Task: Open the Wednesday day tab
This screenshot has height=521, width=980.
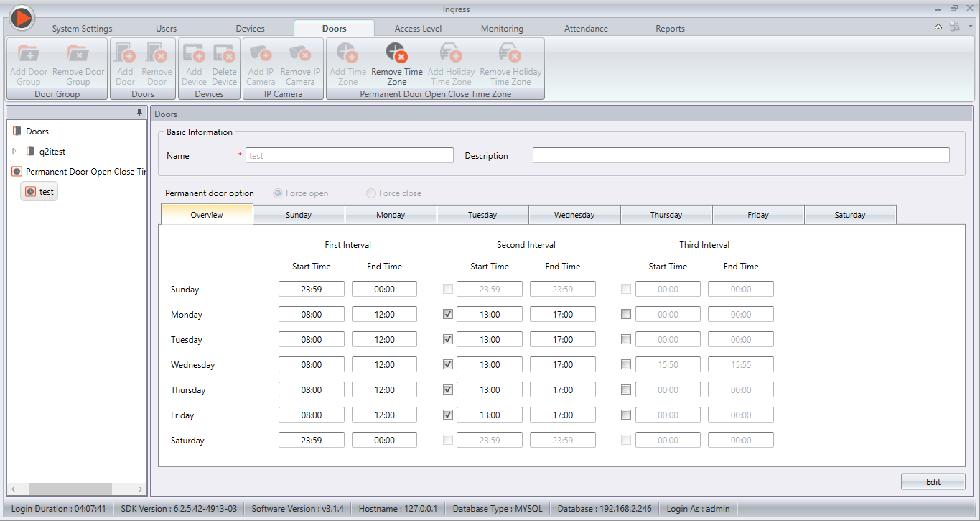Action: pyautogui.click(x=574, y=215)
